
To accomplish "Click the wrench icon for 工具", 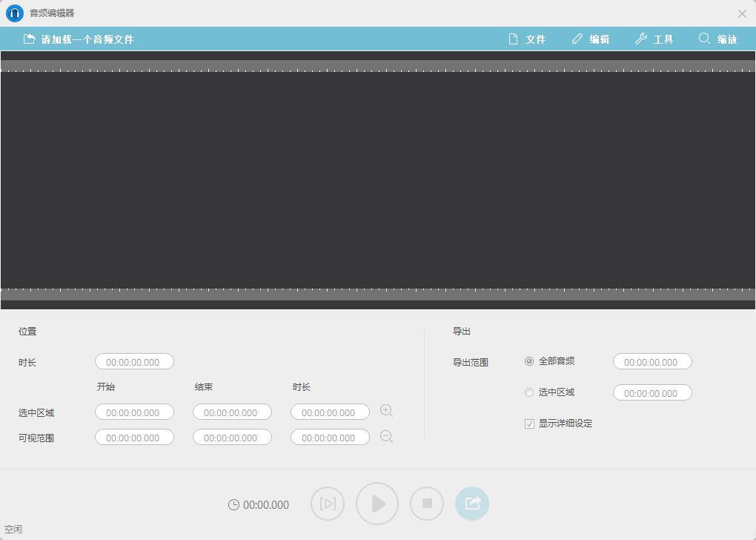I will click(x=640, y=39).
